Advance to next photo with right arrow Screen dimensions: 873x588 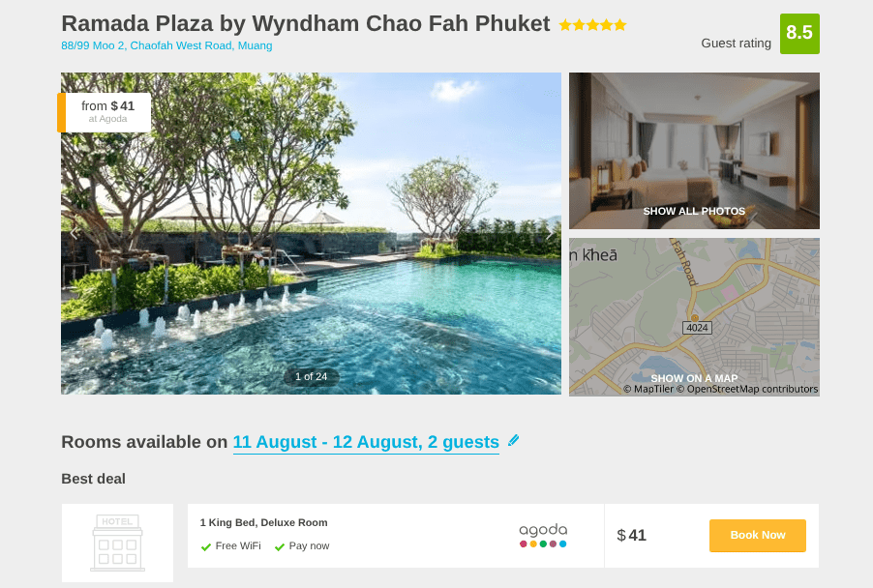(x=549, y=233)
